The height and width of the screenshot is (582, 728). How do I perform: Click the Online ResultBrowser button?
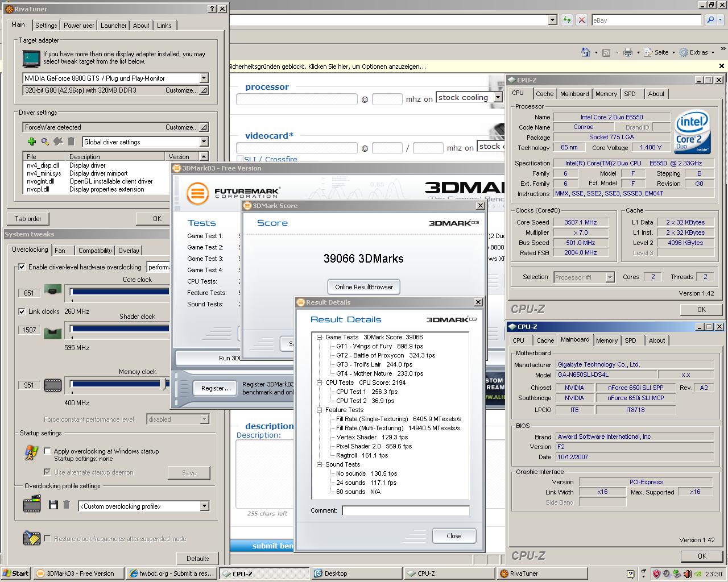click(364, 287)
